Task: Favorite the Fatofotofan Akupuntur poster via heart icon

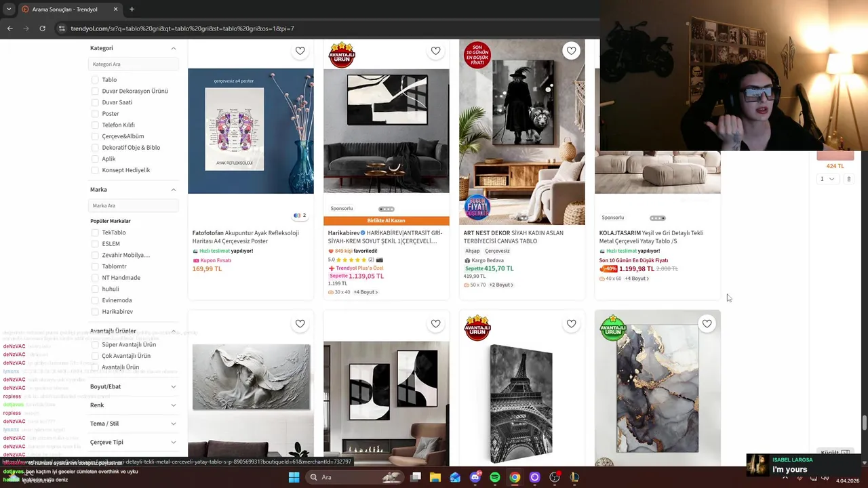Action: coord(300,51)
